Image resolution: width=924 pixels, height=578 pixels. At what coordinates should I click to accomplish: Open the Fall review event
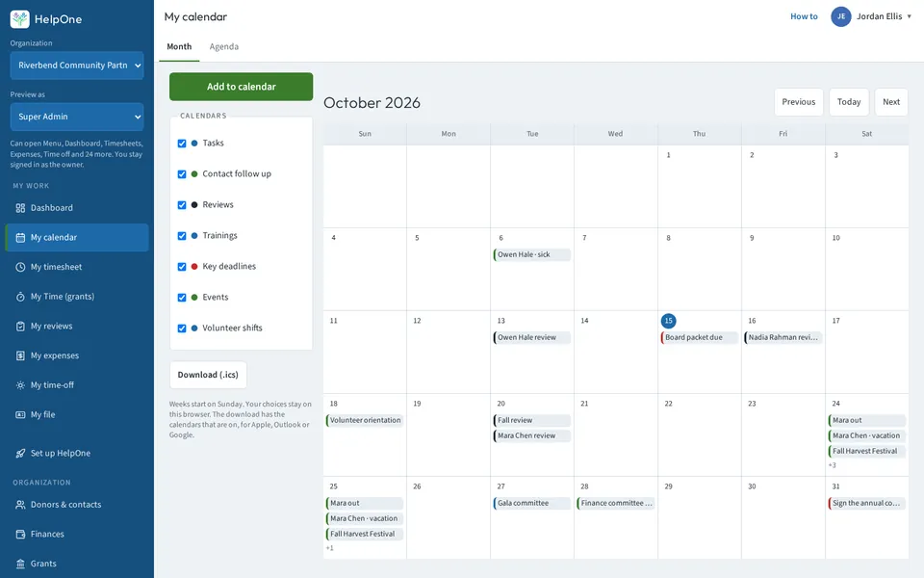click(532, 421)
